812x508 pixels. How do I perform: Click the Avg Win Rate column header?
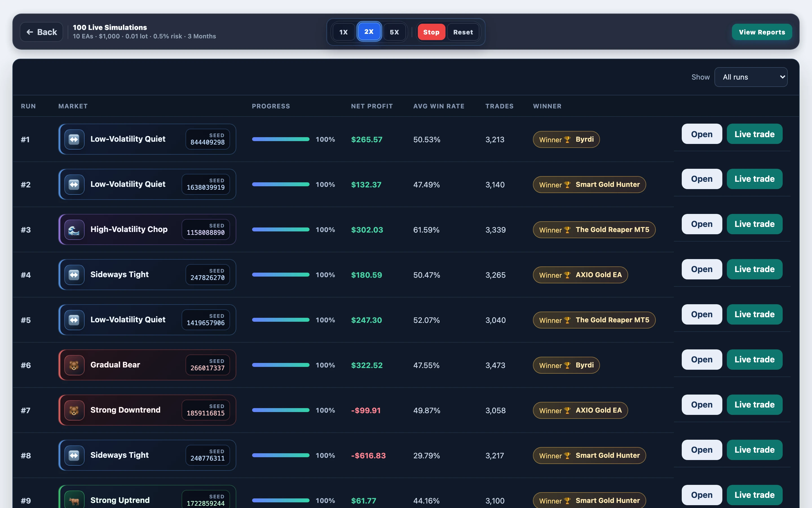pos(439,106)
